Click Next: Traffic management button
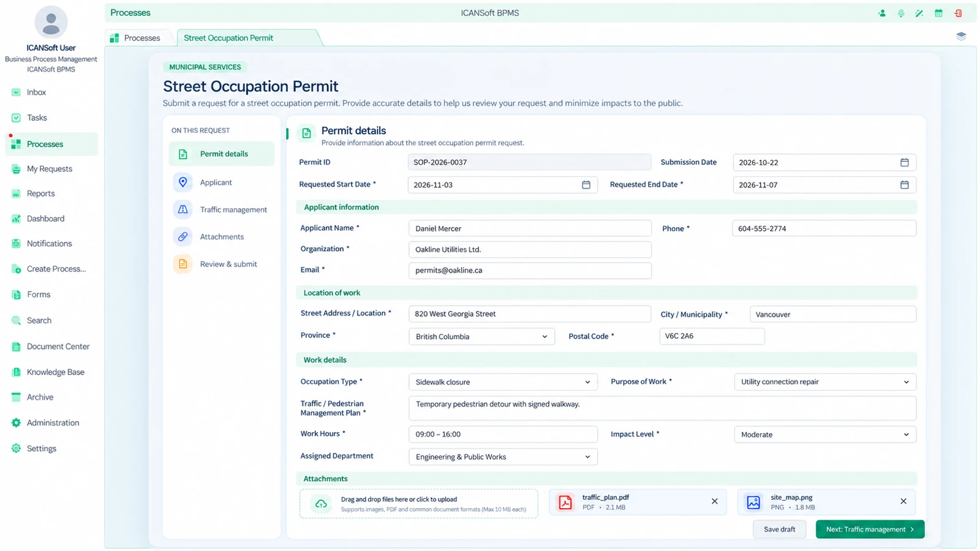This screenshot has width=980, height=551. coord(870,530)
